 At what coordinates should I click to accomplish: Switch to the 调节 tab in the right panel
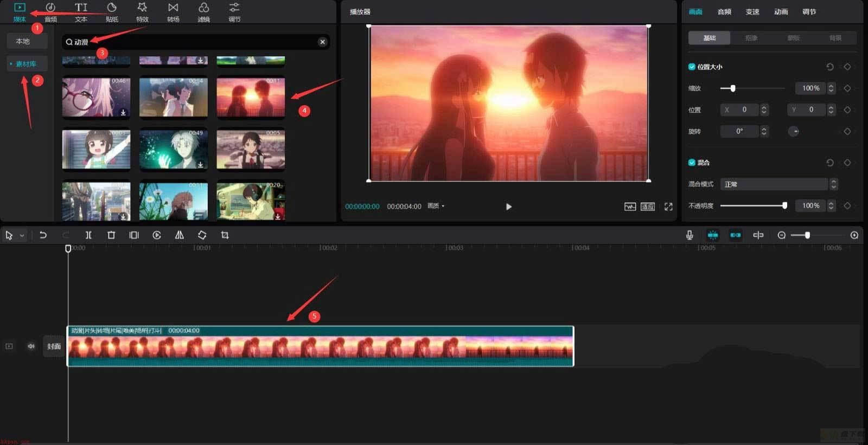click(x=809, y=12)
